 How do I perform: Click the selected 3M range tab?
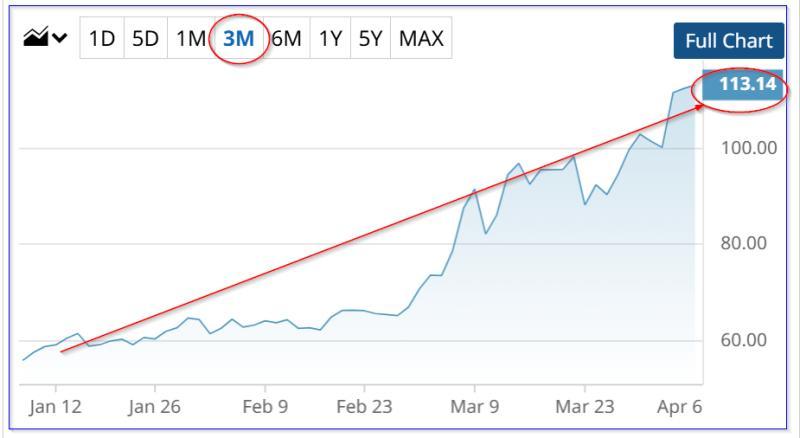click(x=238, y=39)
